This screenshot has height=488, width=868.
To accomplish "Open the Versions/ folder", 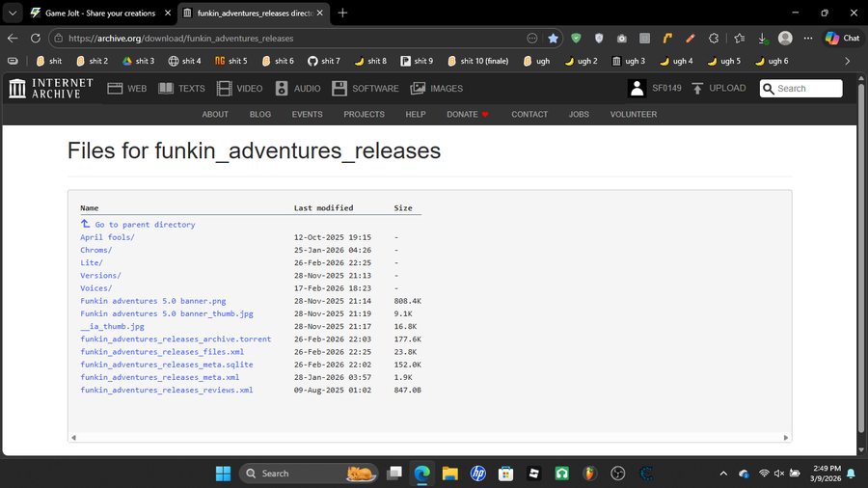I will coord(100,275).
